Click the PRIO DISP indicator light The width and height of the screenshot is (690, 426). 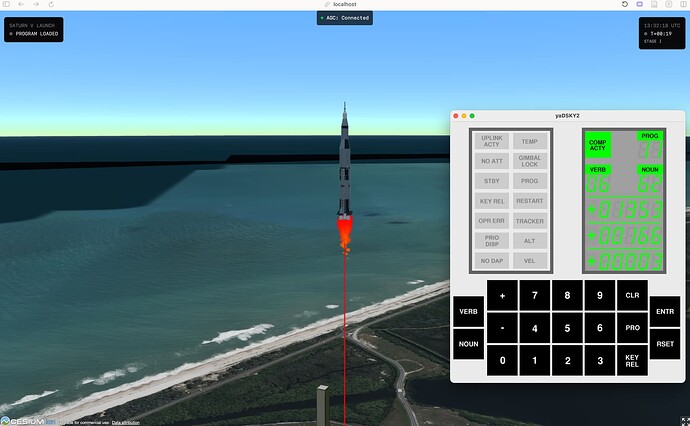point(492,241)
